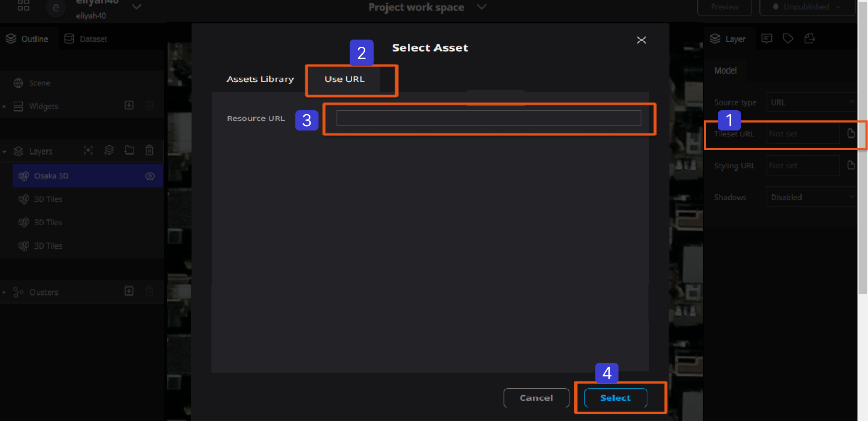868x421 pixels.
Task: Open the user account dropdown chevron
Action: (137, 7)
